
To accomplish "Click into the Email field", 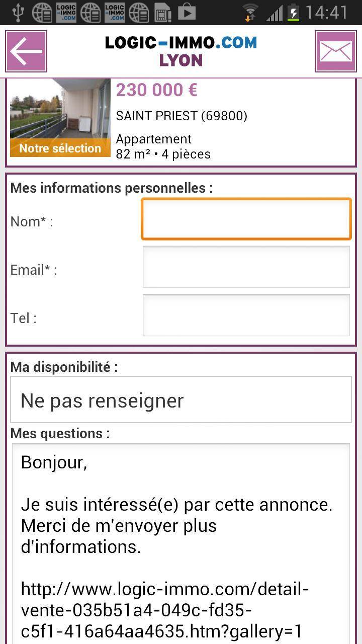I will [246, 267].
